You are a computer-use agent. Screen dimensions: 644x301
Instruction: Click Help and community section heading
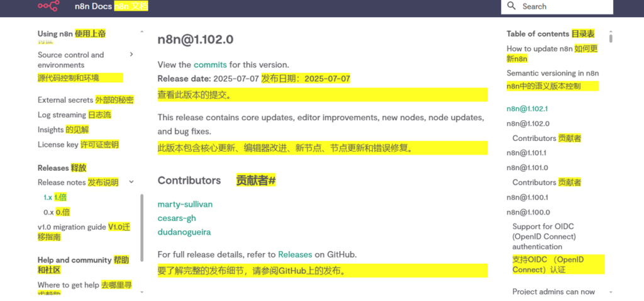(75, 260)
